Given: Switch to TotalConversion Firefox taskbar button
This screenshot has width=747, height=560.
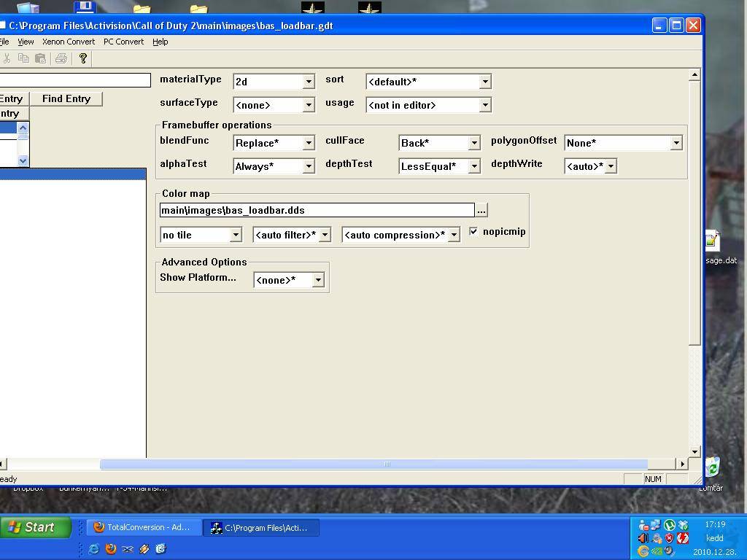Looking at the screenshot, I should 143,527.
